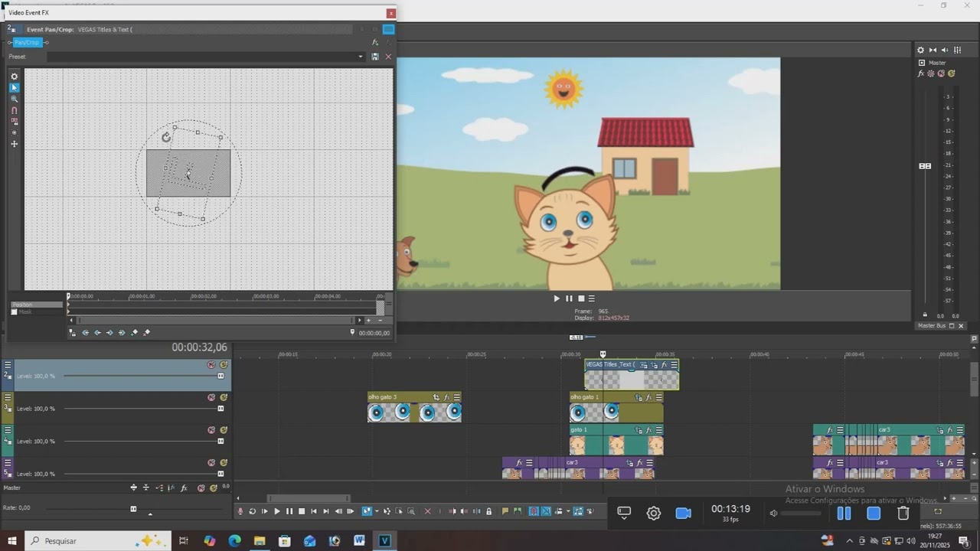980x551 pixels.
Task: Select the olho gato 3 clip
Action: [x=414, y=407]
